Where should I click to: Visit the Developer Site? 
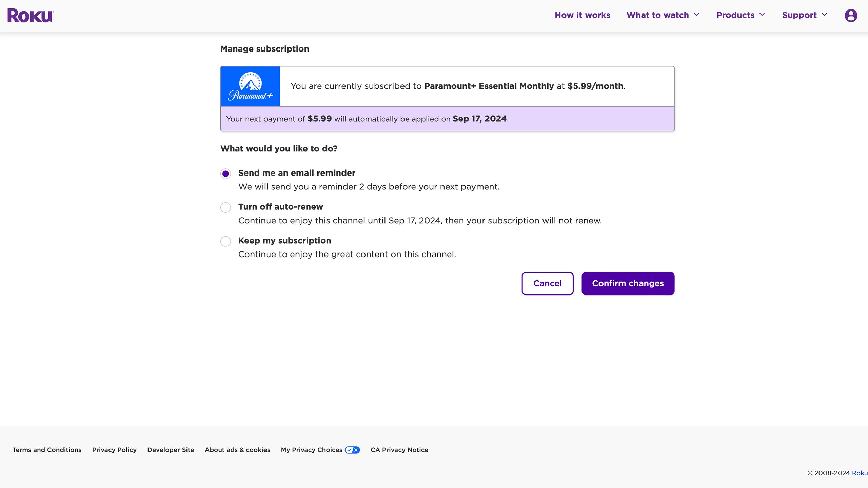(x=171, y=450)
